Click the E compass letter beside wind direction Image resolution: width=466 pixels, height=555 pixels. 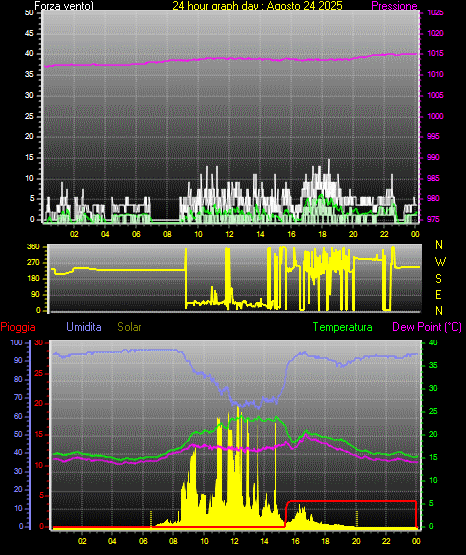click(438, 294)
